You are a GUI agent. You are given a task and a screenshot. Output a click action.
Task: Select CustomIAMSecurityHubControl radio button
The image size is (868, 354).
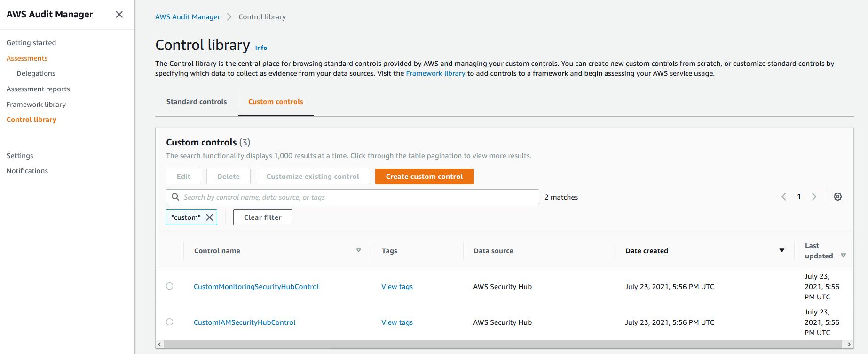point(170,322)
